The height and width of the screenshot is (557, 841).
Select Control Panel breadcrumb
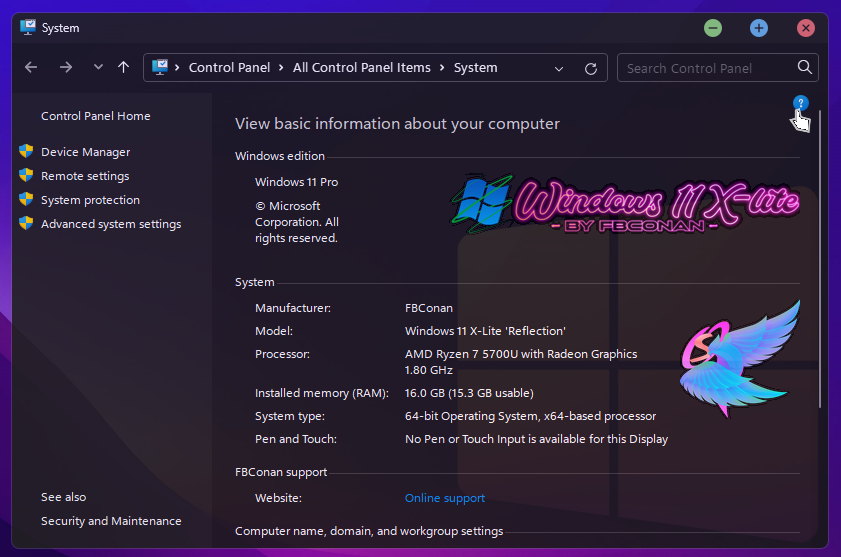229,68
